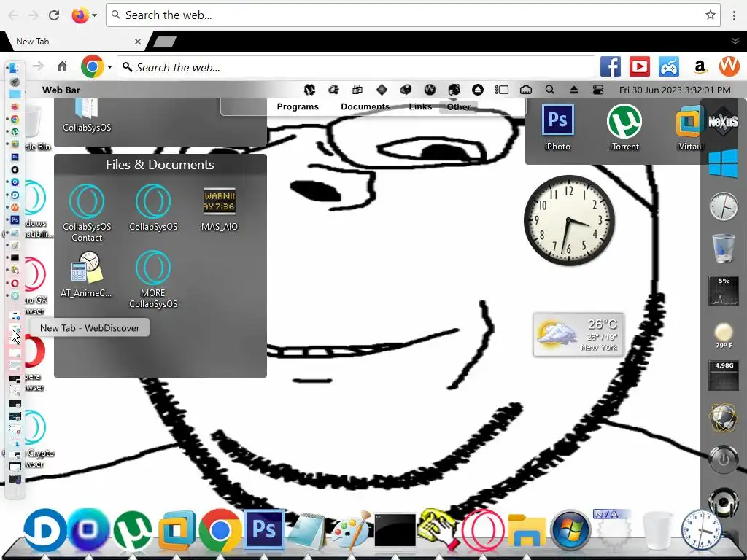Click the date and time in Web Bar
747x560 pixels.
675,90
